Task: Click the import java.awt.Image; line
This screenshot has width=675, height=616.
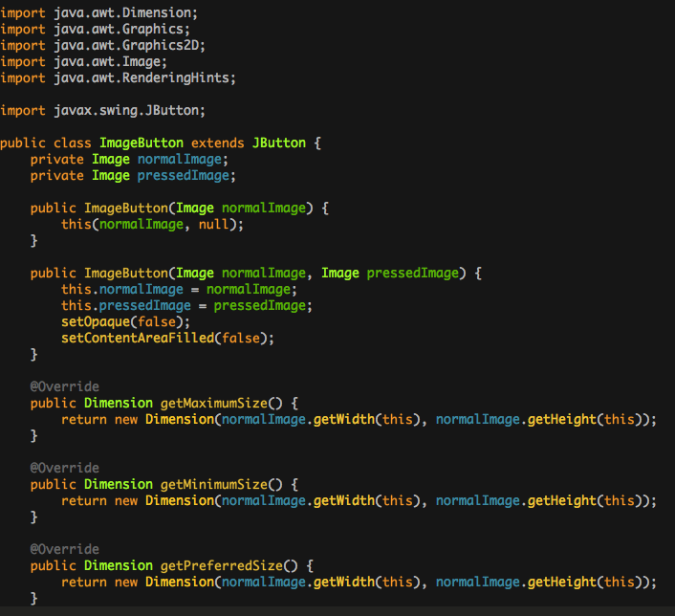Action: pyautogui.click(x=83, y=62)
